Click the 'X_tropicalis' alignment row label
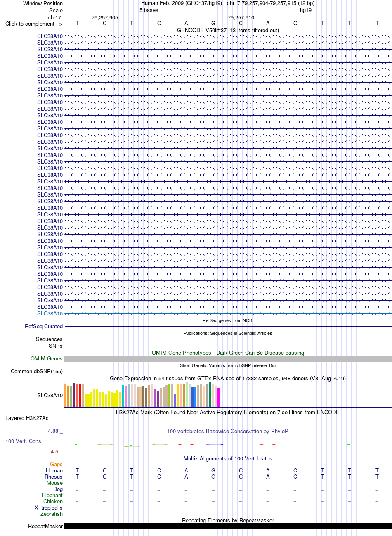392x536 pixels. 49,508
